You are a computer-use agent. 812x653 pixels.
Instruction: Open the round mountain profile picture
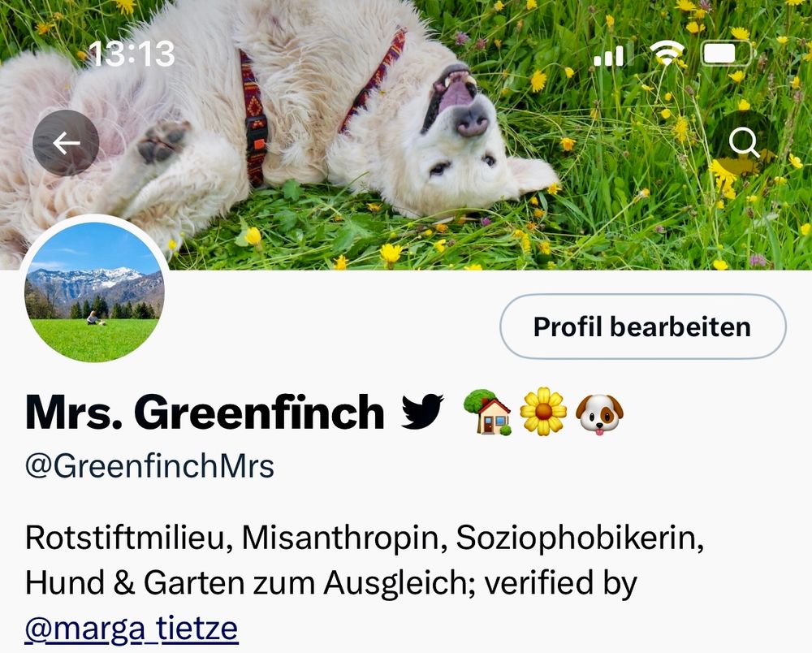(94, 292)
